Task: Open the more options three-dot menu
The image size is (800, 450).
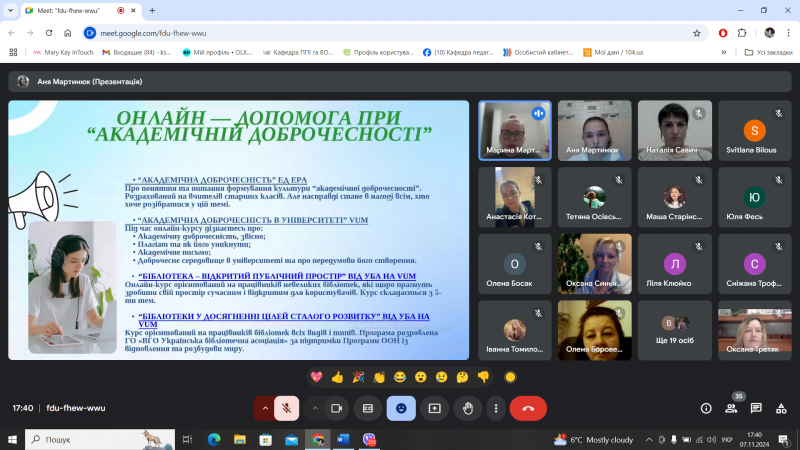Action: coord(496,408)
